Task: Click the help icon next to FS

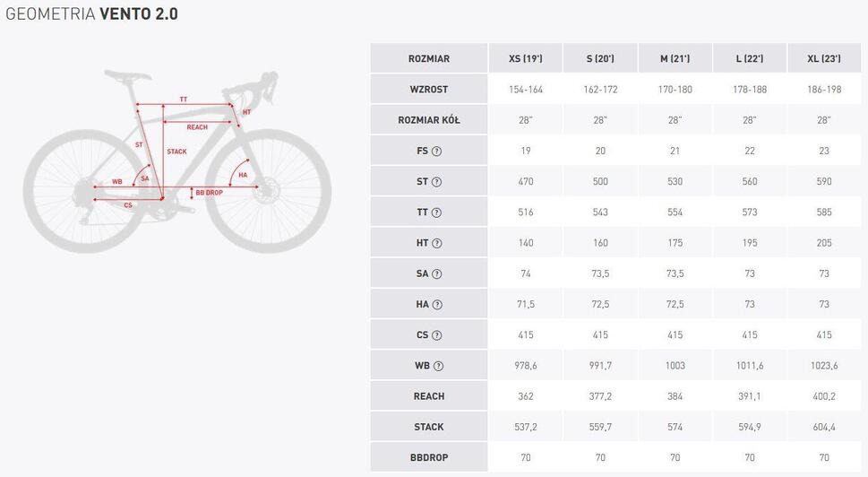Action: (437, 151)
